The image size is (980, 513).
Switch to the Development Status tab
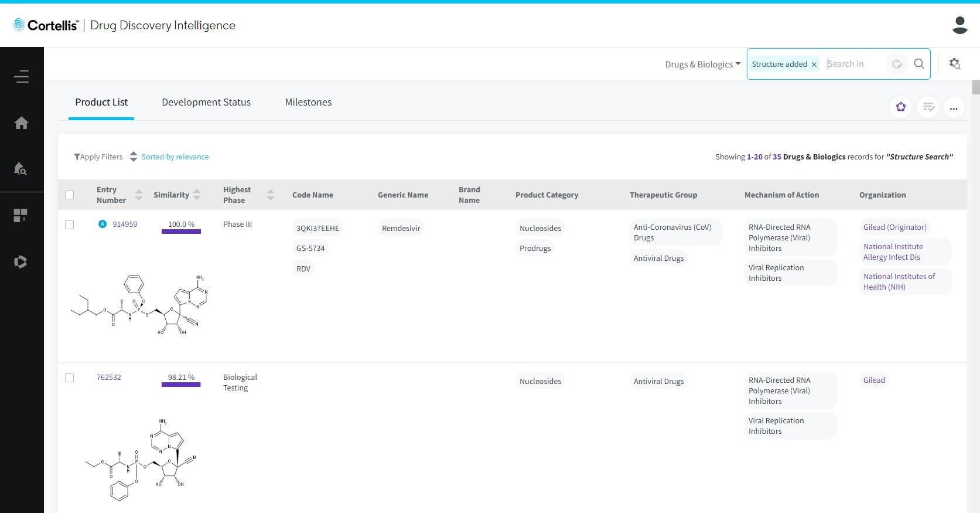point(206,102)
